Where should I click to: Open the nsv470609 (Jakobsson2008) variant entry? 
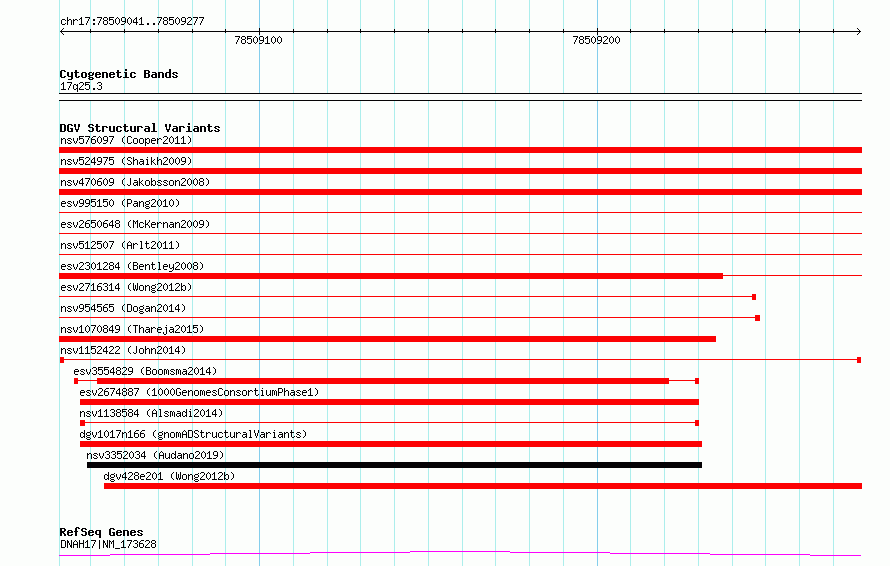135,182
